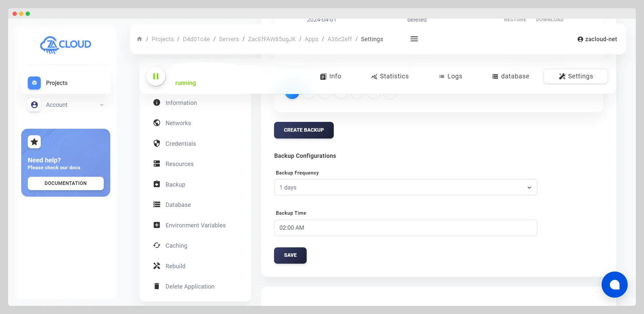Open the chat support bubble

tap(615, 285)
